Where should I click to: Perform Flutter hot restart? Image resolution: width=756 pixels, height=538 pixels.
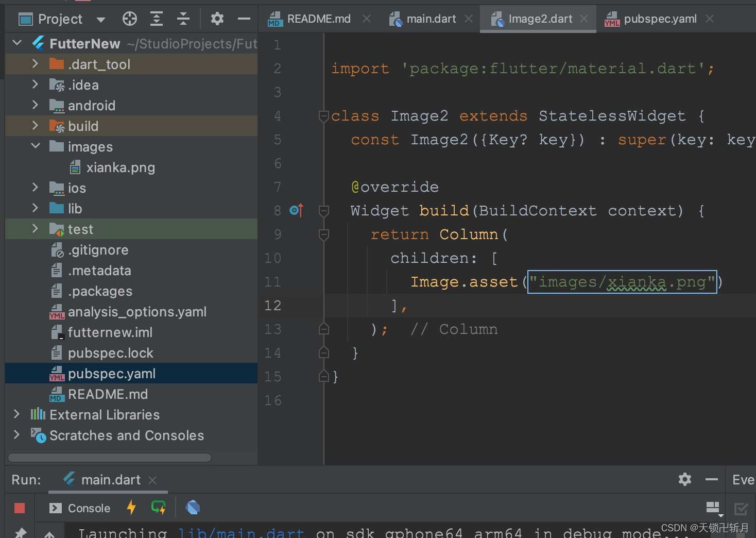click(159, 508)
